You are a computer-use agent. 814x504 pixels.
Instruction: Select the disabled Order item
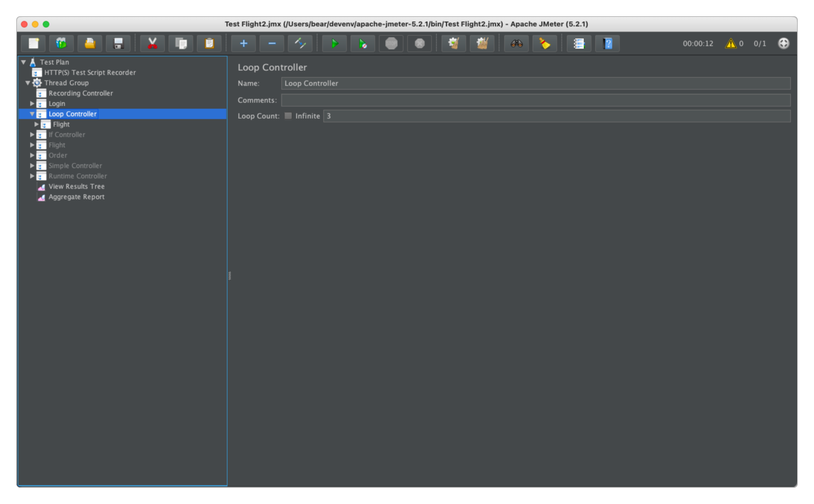pyautogui.click(x=58, y=155)
